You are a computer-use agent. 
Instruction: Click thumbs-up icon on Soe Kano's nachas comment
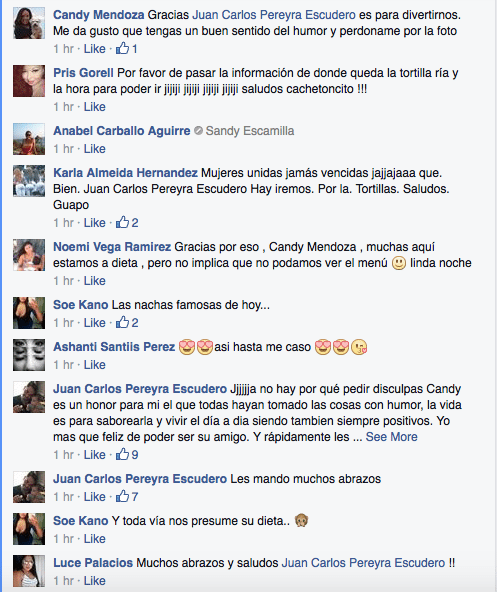[x=122, y=322]
